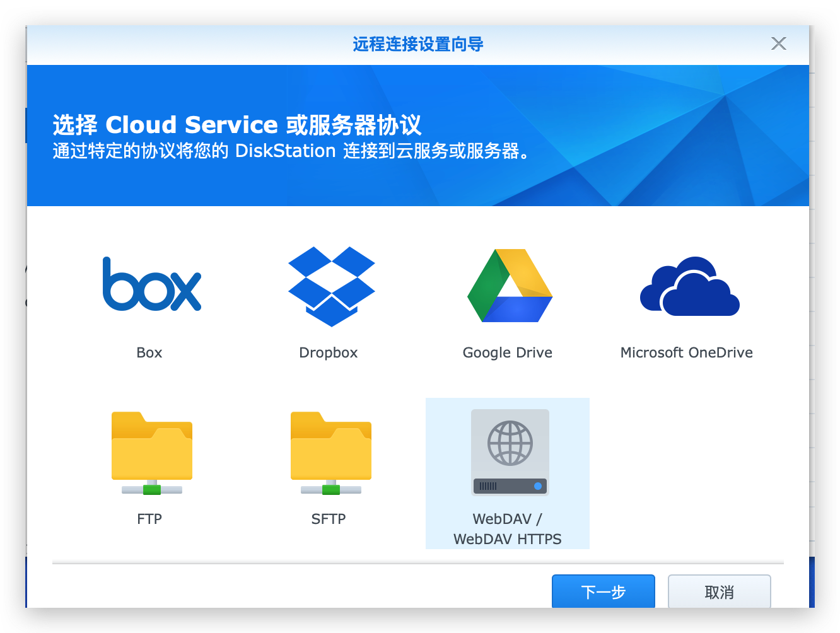Click the "Box" text label
This screenshot has height=633, width=840.
pos(149,353)
